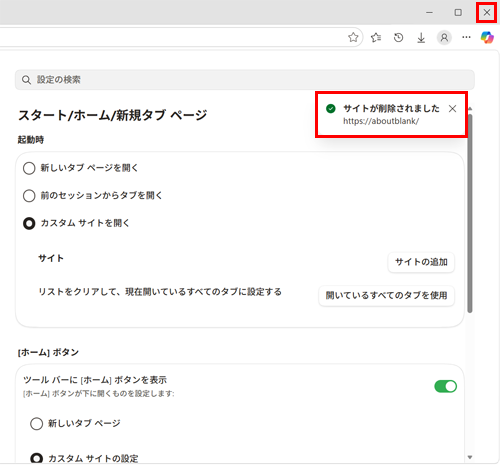Image resolution: width=500 pixels, height=465 pixels.
Task: Click the サイト label text
Action: (51, 258)
